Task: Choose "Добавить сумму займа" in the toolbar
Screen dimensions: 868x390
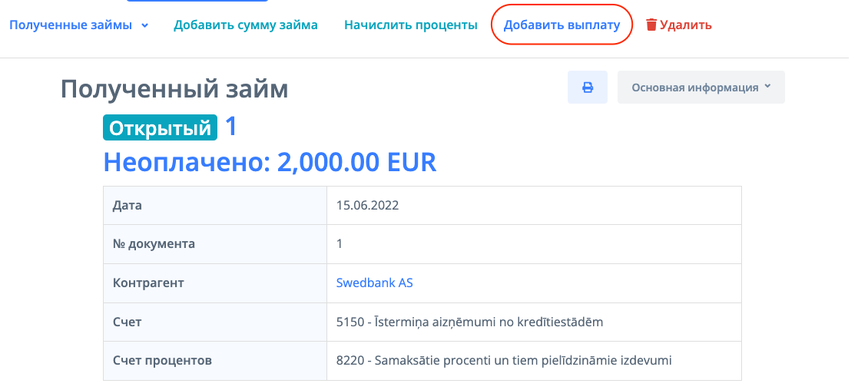Action: click(246, 25)
